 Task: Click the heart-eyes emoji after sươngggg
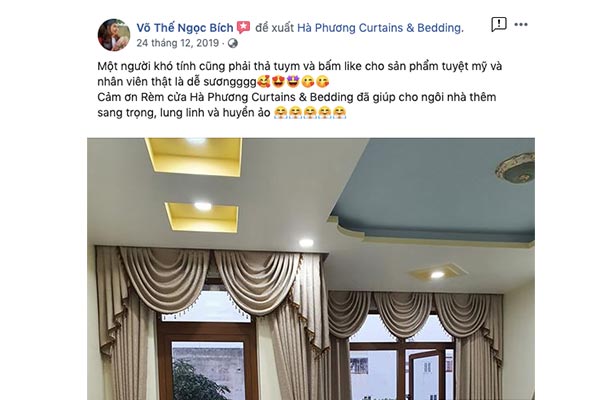tap(278, 82)
